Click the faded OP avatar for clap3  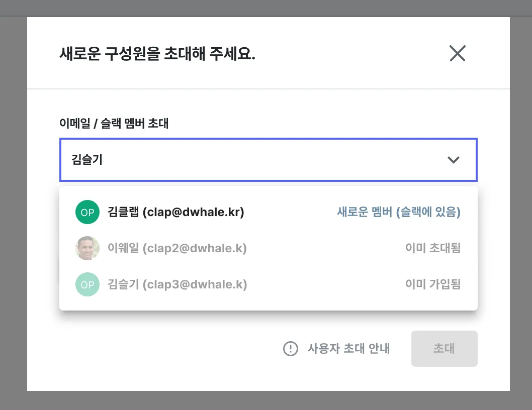87,284
